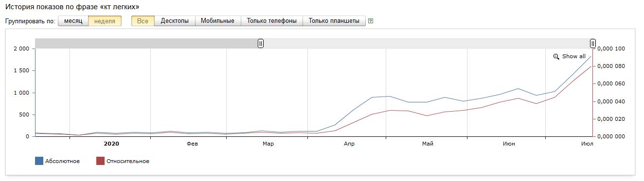Switch to the Мобильные filter

(217, 21)
